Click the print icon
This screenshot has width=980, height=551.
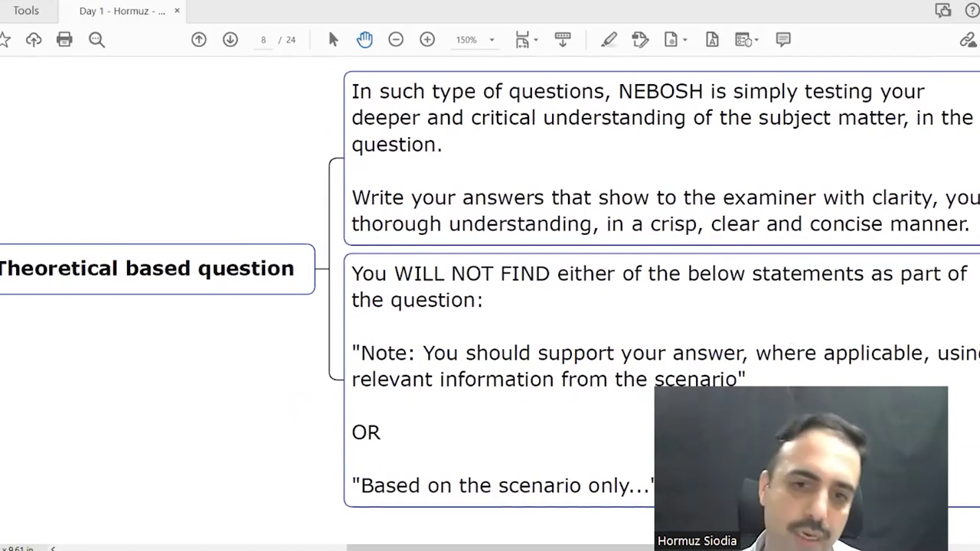point(64,40)
